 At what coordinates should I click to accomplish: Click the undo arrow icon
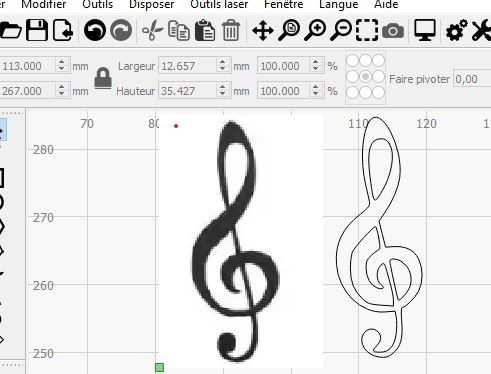click(95, 30)
